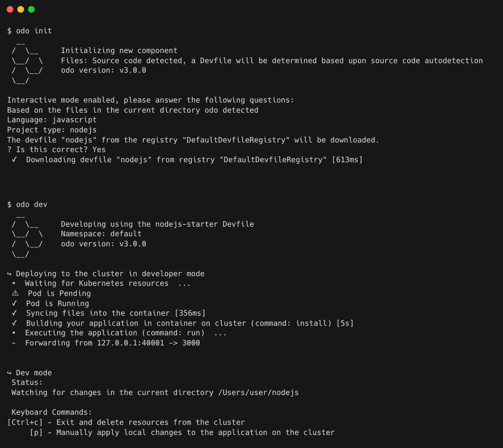
Task: Click the checkmark next to Pod is Running
Action: (14, 303)
